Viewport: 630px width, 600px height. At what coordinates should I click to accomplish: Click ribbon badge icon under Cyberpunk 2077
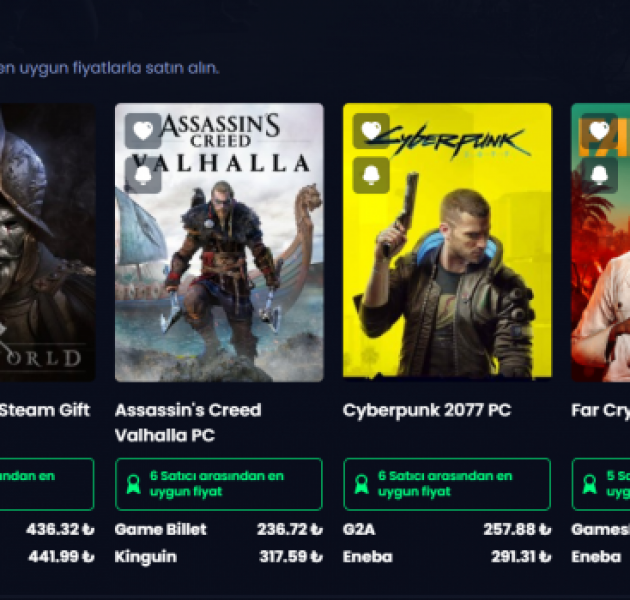click(362, 484)
